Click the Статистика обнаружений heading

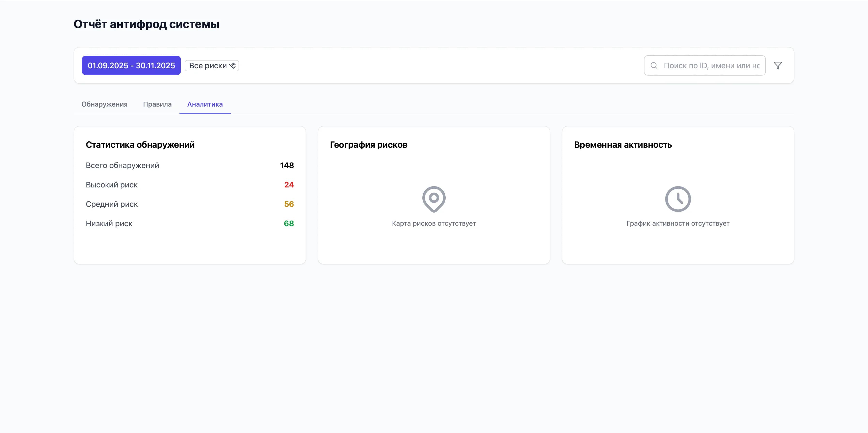[x=140, y=145]
